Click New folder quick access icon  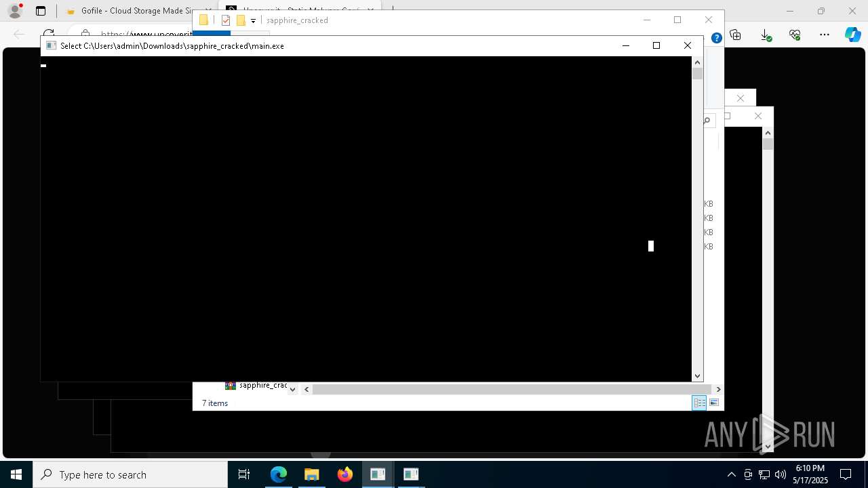[x=241, y=20]
